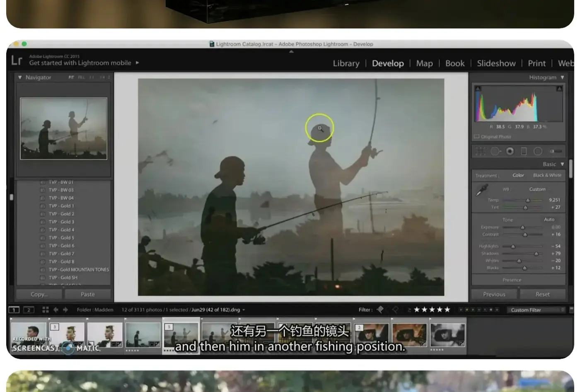Open the Book module
This screenshot has width=580, height=392.
[455, 63]
